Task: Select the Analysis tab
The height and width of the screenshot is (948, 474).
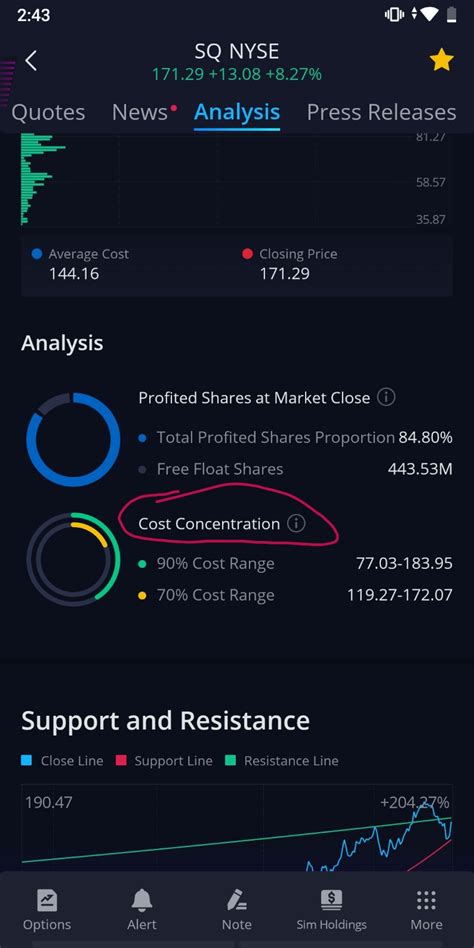Action: coord(237,112)
